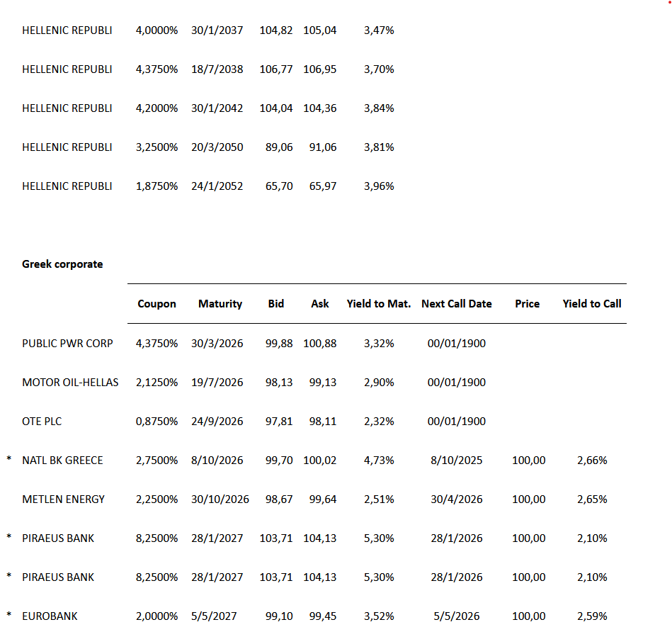This screenshot has height=627, width=672.
Task: Click the Next Call Date header
Action: pos(456,304)
